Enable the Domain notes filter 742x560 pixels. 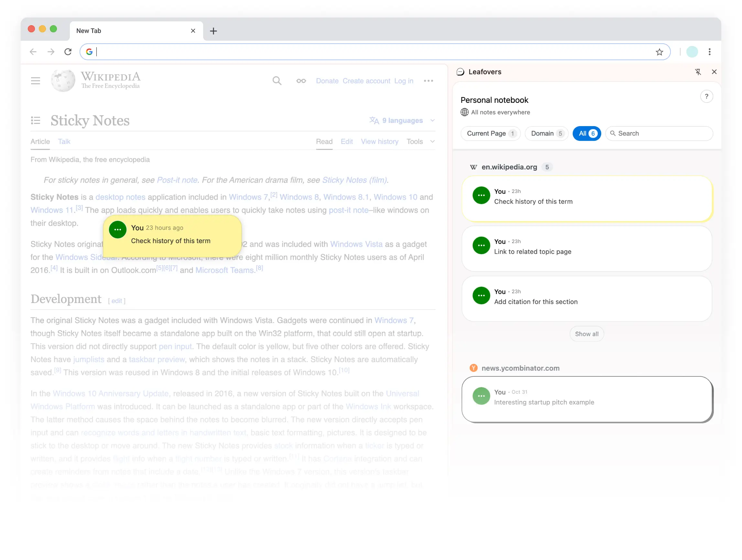pos(546,133)
